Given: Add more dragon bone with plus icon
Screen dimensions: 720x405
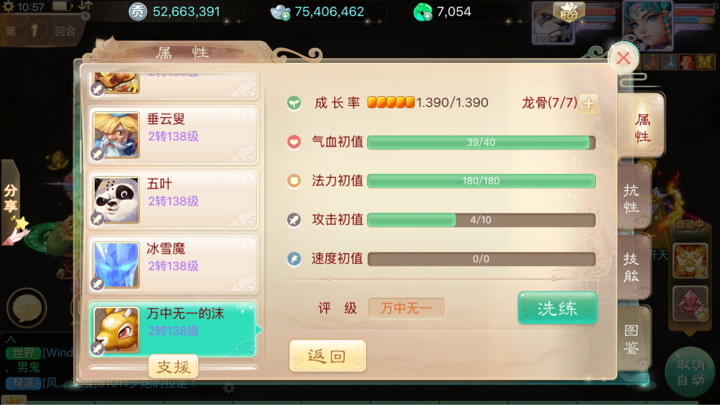Looking at the screenshot, I should 589,103.
